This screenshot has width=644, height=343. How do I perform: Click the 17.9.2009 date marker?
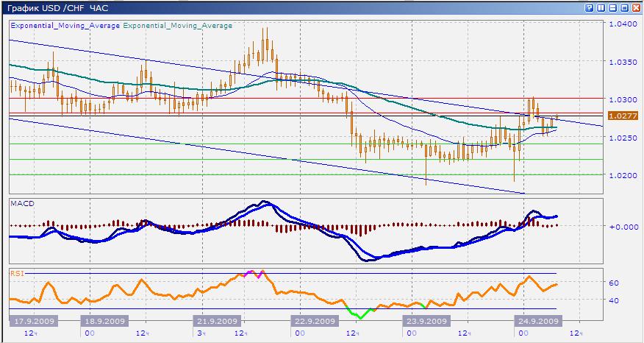coord(32,322)
